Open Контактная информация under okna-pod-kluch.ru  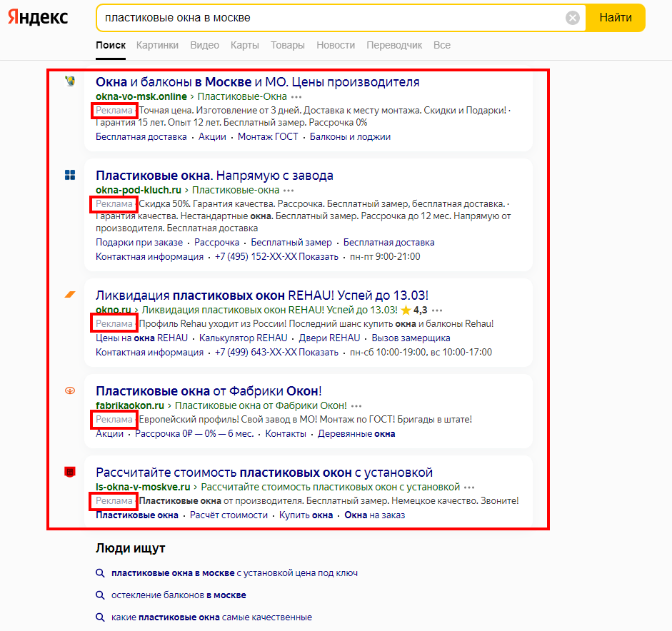point(149,256)
